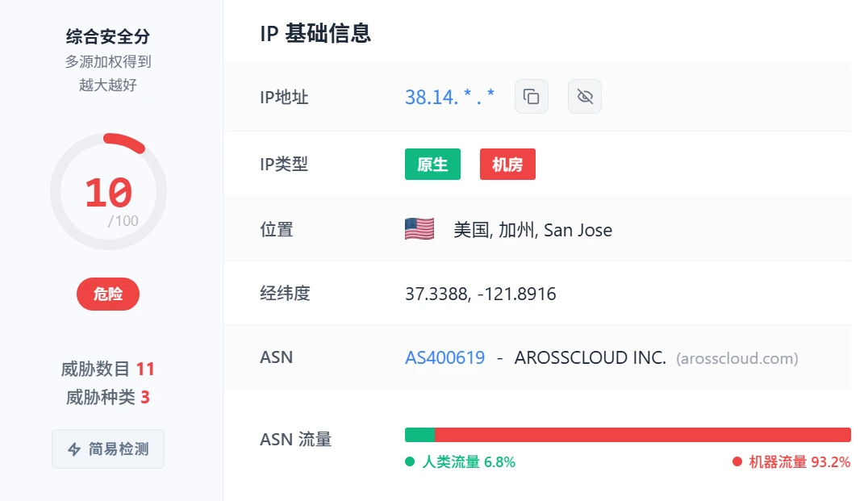Viewport: 868px width, 501px height.
Task: Click the coordinates 37.3388, -121.8916
Action: click(481, 294)
